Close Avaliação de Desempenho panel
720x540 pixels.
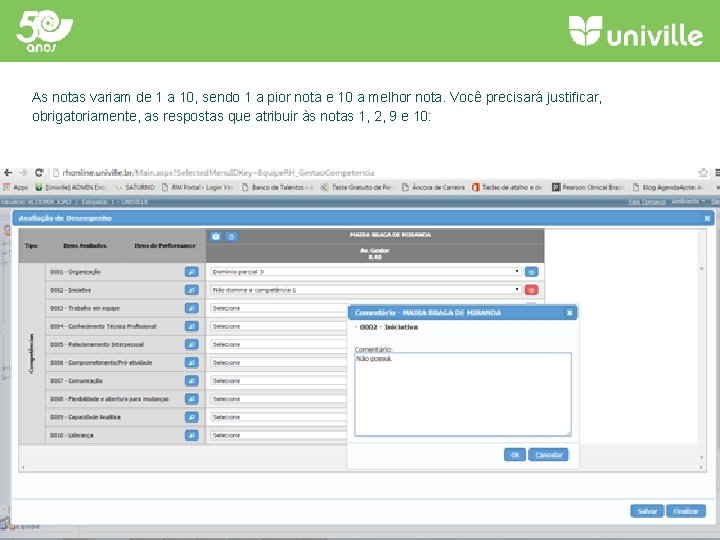pyautogui.click(x=707, y=218)
